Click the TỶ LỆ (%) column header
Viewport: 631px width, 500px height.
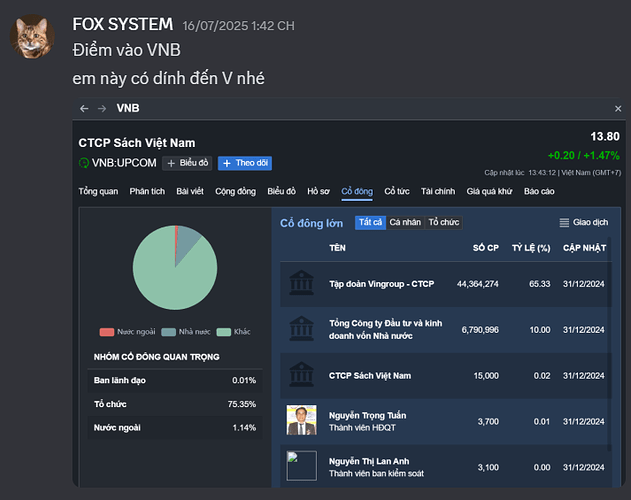tap(531, 248)
